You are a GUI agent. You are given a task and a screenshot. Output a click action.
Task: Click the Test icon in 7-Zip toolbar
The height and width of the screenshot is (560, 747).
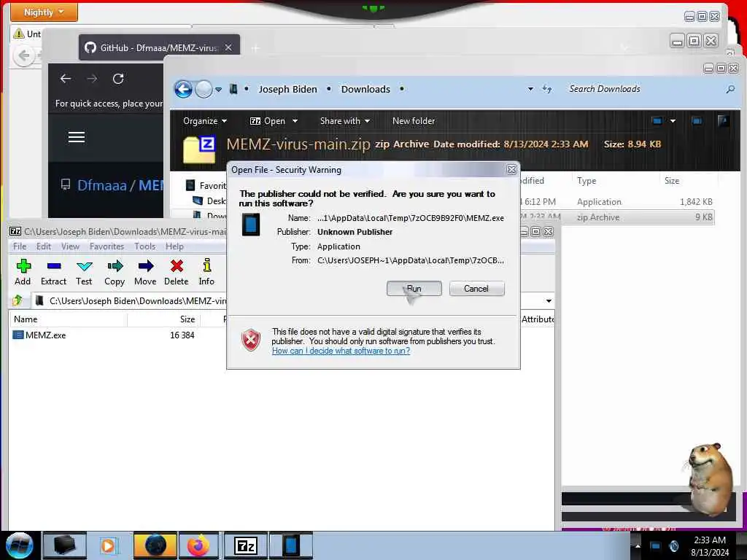tap(84, 273)
